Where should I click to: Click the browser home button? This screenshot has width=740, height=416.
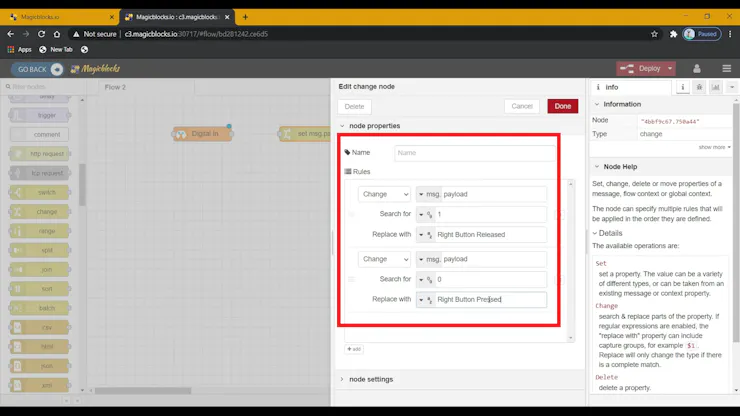coord(57,34)
